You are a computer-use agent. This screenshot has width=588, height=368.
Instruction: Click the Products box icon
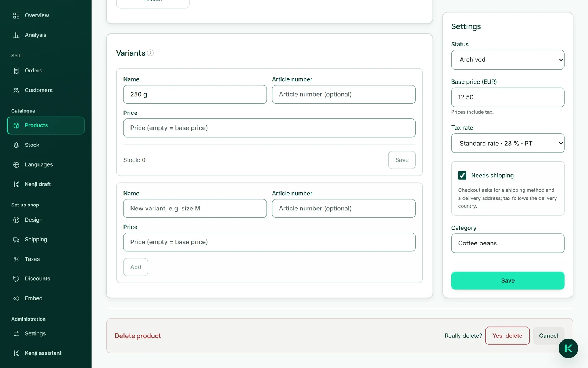click(x=16, y=125)
